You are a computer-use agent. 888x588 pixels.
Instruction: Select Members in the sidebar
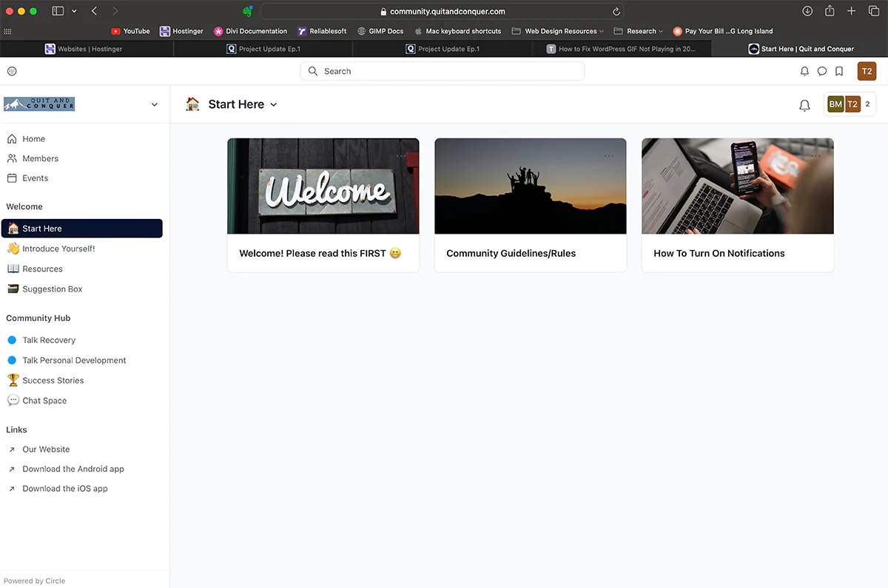(x=40, y=158)
